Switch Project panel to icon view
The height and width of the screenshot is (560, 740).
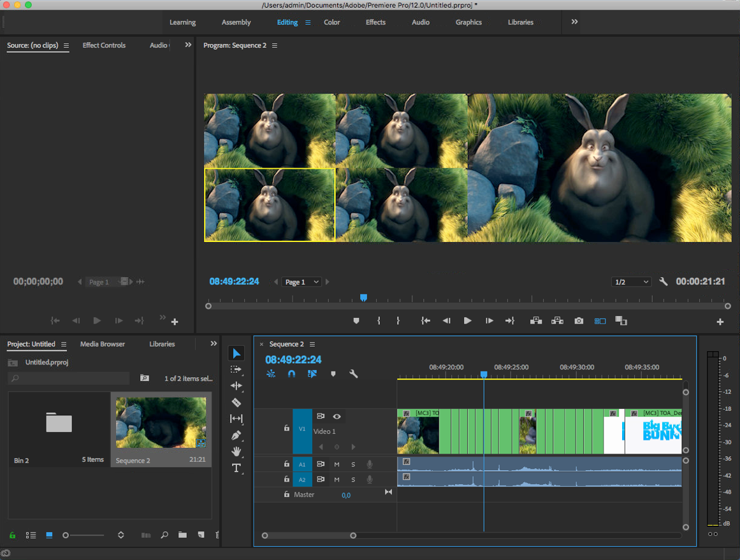49,535
